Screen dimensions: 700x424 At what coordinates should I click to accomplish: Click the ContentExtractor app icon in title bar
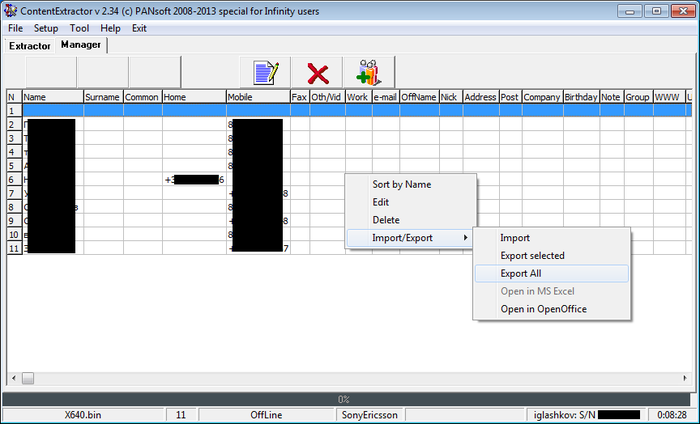[10, 10]
